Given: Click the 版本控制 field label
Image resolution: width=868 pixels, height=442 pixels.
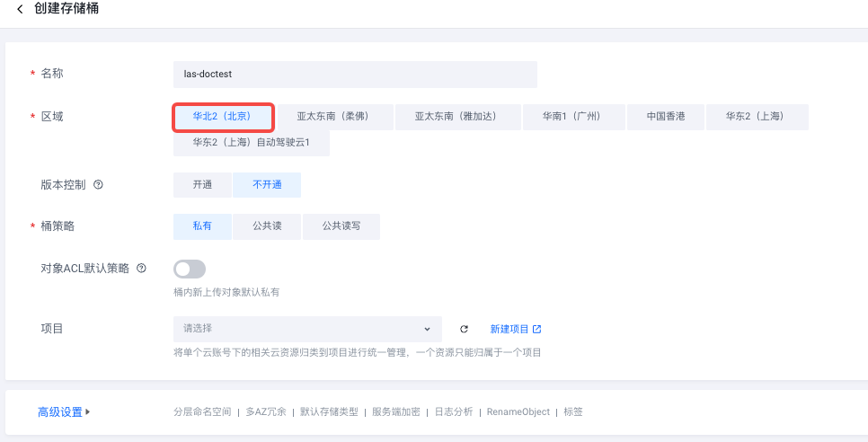Looking at the screenshot, I should pos(63,185).
